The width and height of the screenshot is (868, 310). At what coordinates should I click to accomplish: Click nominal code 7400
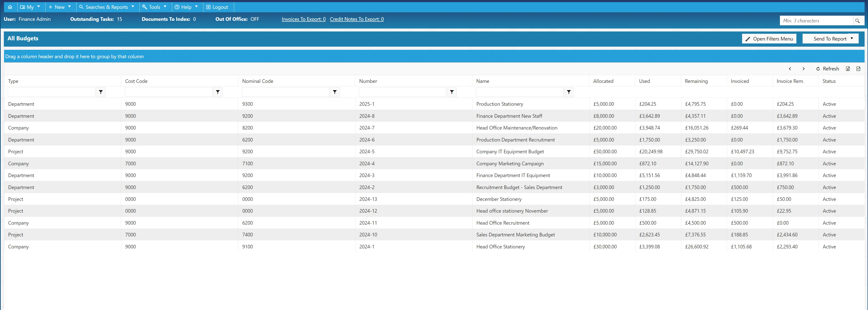coord(247,235)
